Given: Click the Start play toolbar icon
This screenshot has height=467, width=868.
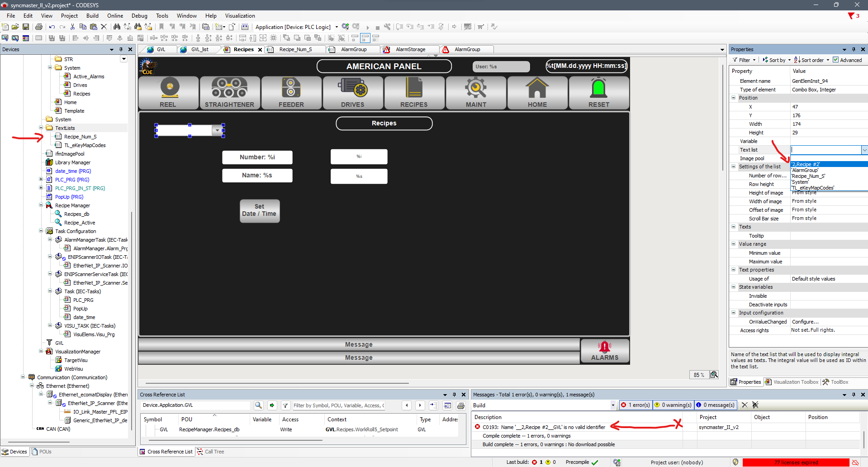Looking at the screenshot, I should tap(368, 27).
